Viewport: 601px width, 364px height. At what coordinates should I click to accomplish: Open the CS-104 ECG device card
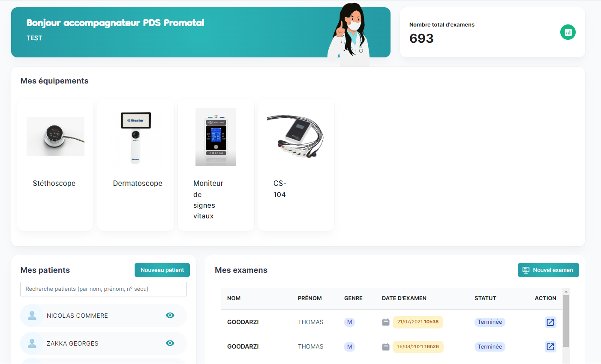point(296,164)
